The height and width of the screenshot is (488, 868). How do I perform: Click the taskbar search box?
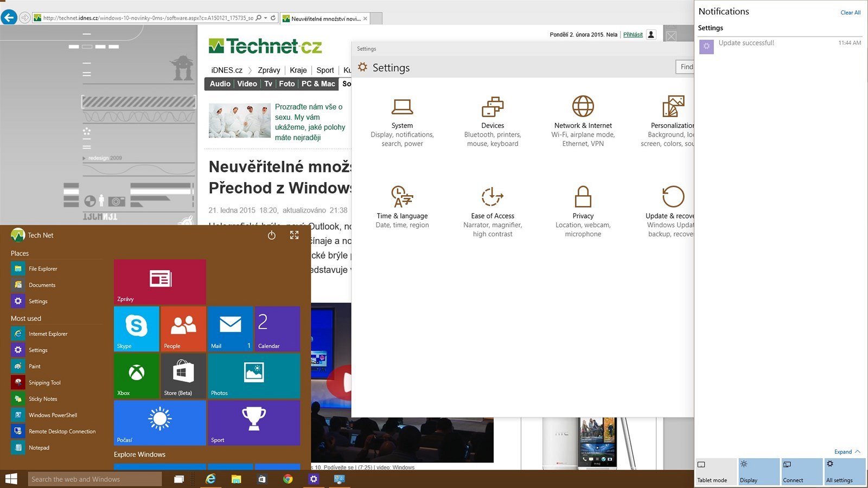[95, 479]
